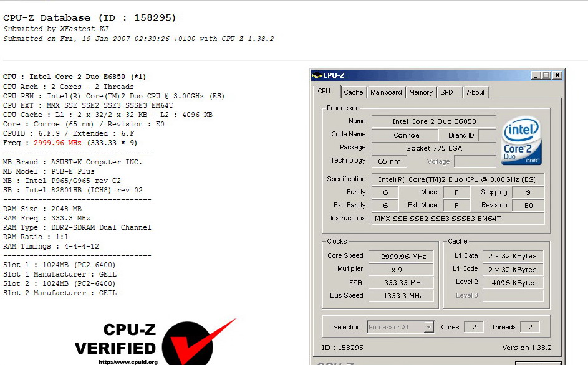Click the Instructions field listing MMX SSE

tap(458, 219)
